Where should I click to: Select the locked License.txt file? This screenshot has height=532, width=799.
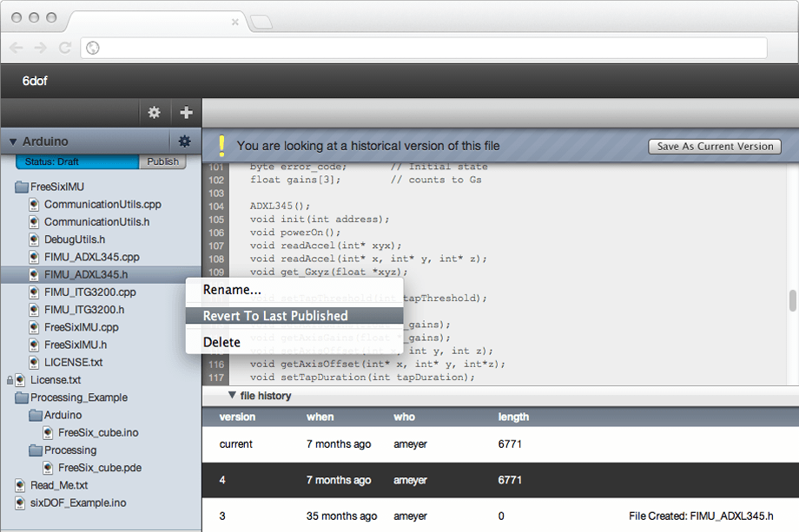[x=56, y=380]
